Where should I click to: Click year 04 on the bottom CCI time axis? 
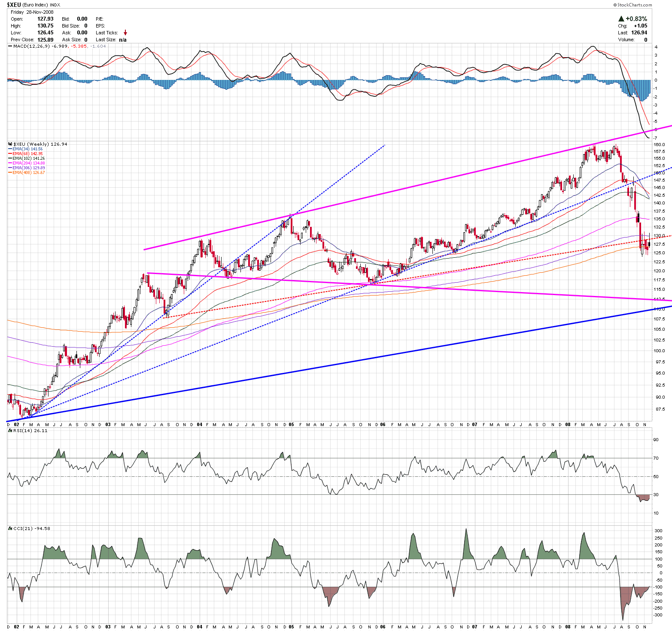tap(200, 626)
